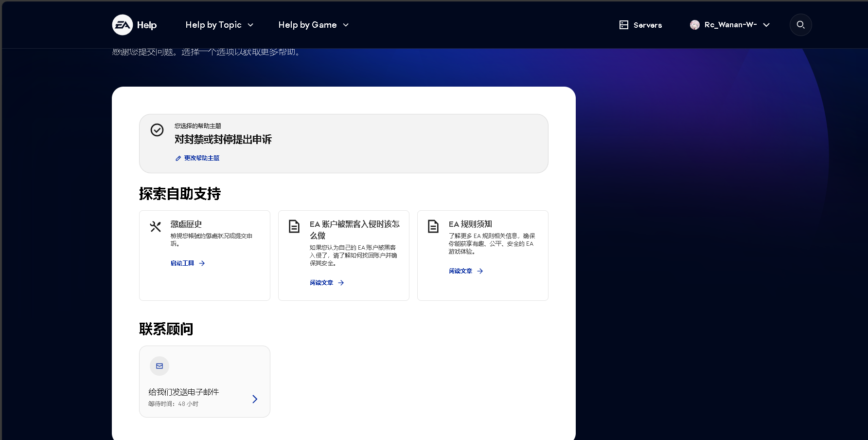This screenshot has height=440, width=868.
Task: Click the 您选择的帮助主题 label
Action: pos(198,126)
